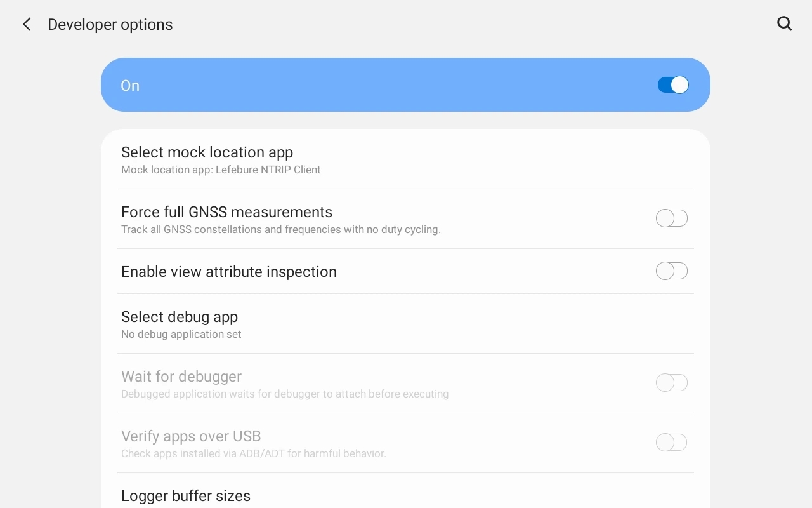Image resolution: width=812 pixels, height=508 pixels.
Task: Tap the Enable view attribute inspection label
Action: pos(229,272)
